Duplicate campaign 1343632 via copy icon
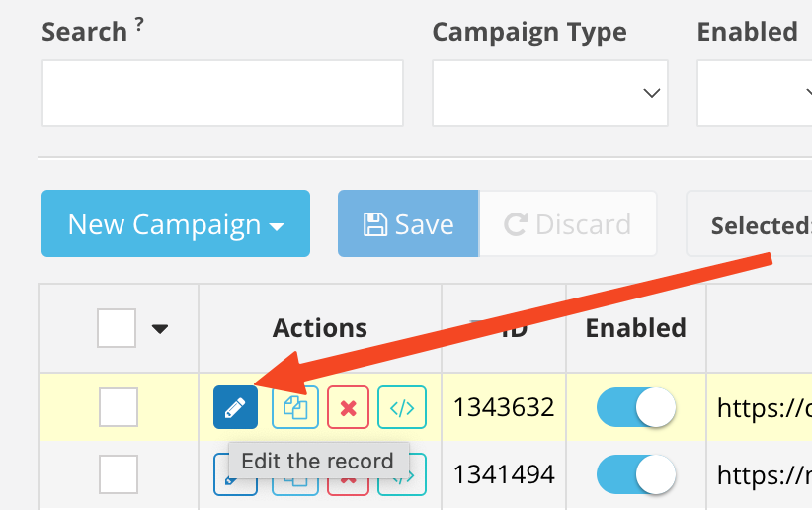 [x=295, y=407]
